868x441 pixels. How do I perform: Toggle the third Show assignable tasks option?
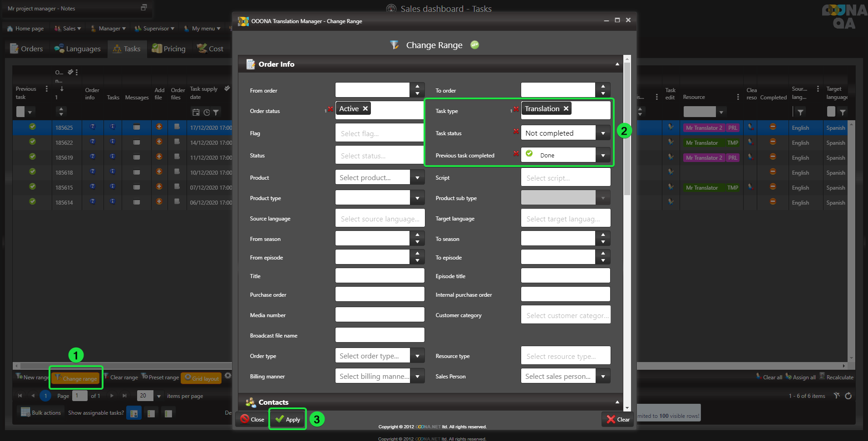pyautogui.click(x=168, y=413)
